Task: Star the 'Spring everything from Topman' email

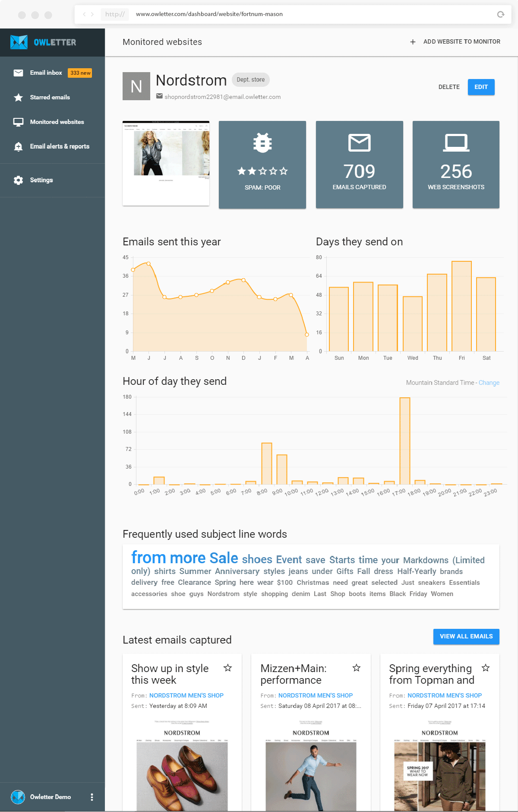Action: pyautogui.click(x=486, y=668)
